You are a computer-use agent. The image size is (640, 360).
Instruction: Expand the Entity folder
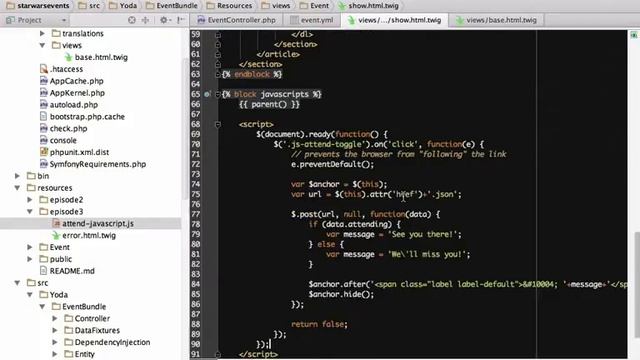55,354
